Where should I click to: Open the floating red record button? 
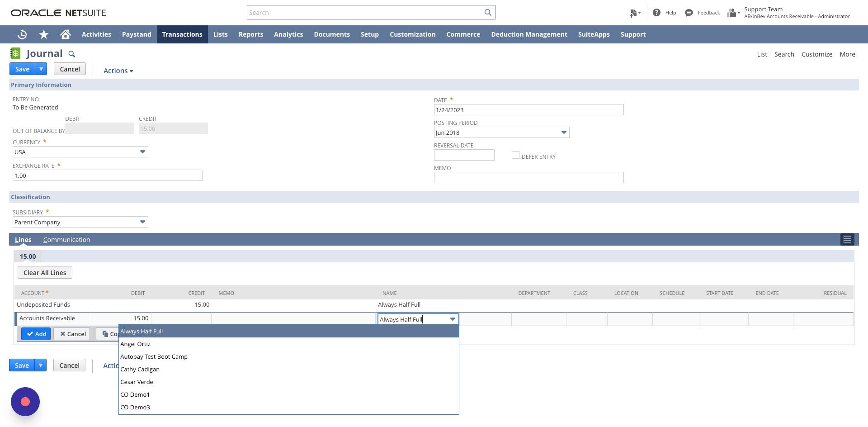point(25,402)
